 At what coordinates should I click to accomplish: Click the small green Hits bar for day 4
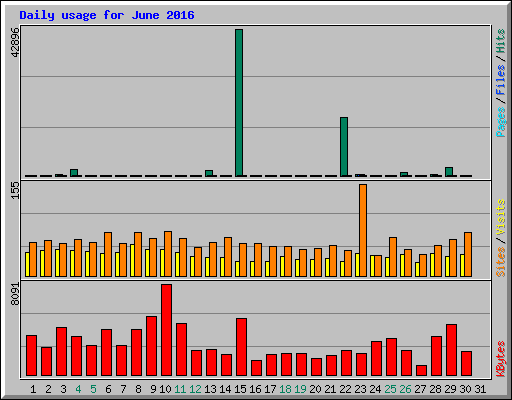point(74,173)
